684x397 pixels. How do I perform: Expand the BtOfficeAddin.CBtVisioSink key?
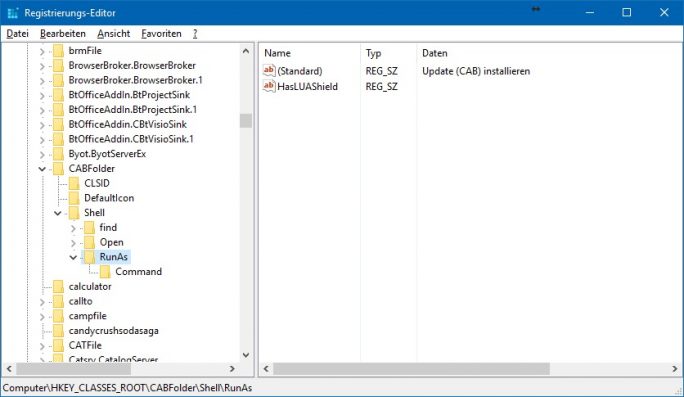click(x=42, y=126)
